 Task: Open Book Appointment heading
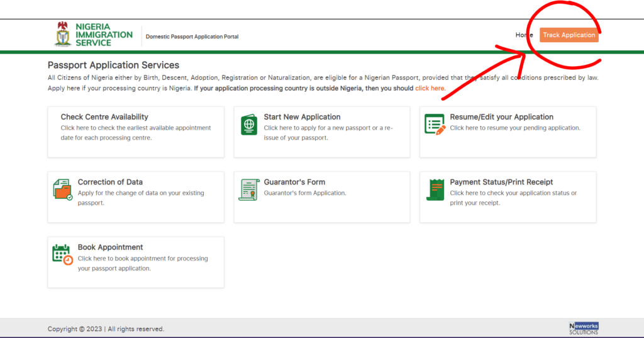pyautogui.click(x=110, y=247)
